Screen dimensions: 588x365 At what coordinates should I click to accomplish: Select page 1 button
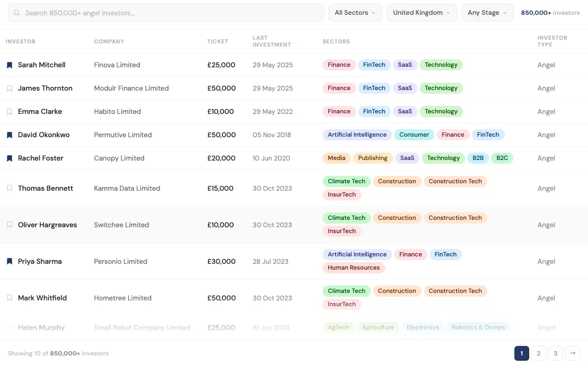(522, 353)
